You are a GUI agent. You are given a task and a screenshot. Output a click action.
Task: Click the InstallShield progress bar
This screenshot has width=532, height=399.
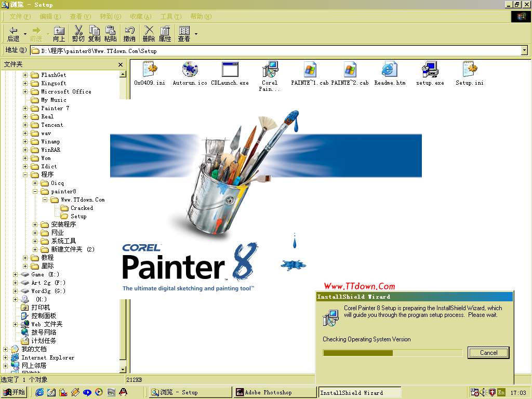click(x=393, y=353)
